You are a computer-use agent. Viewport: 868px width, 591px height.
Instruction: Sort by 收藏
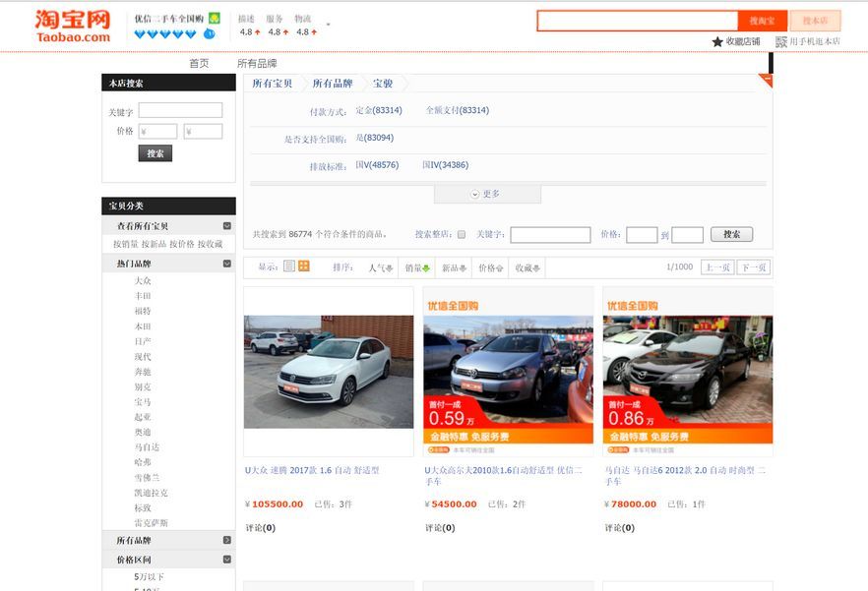tap(527, 267)
